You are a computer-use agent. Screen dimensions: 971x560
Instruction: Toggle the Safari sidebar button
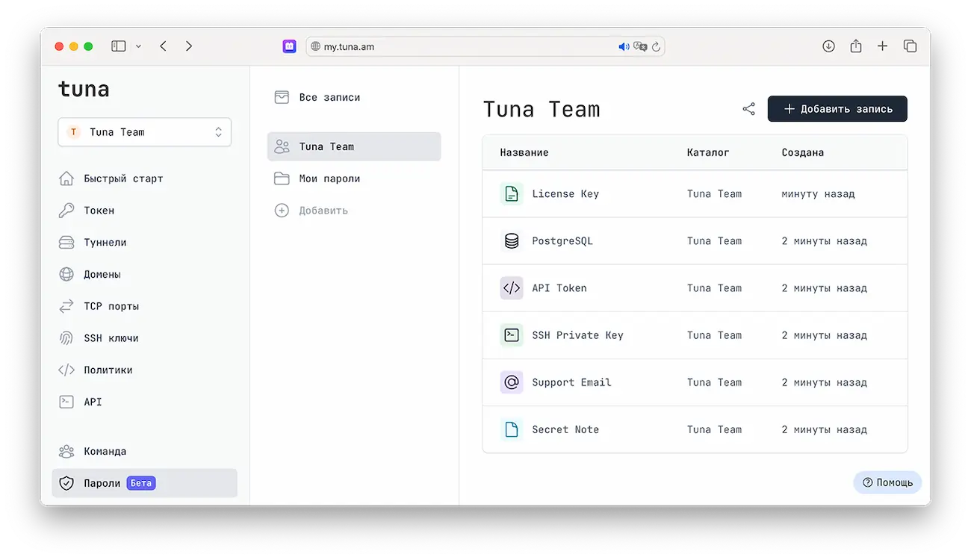(119, 46)
